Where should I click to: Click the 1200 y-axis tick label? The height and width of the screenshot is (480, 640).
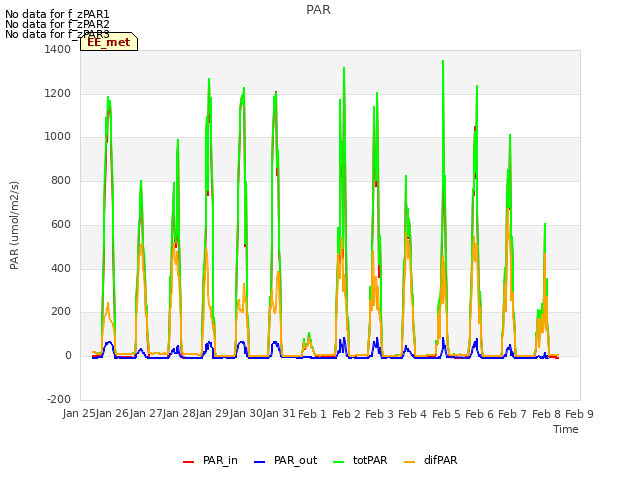(58, 93)
